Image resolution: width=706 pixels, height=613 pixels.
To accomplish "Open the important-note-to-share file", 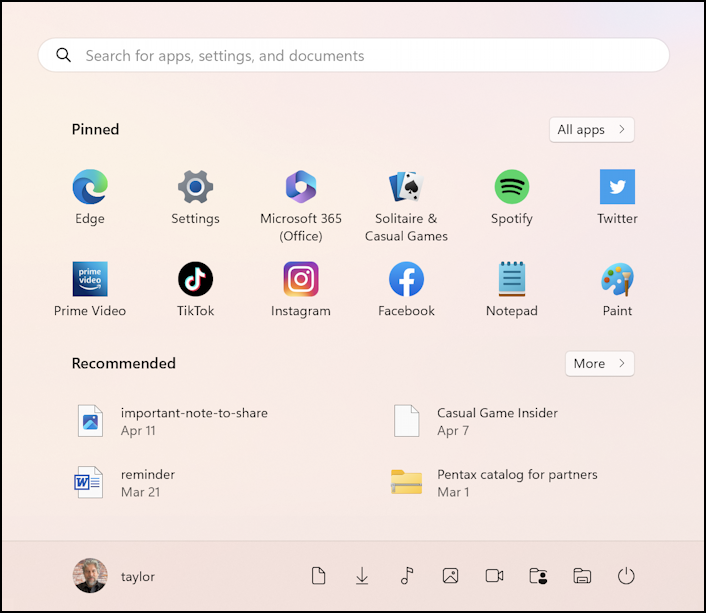I will click(x=171, y=421).
